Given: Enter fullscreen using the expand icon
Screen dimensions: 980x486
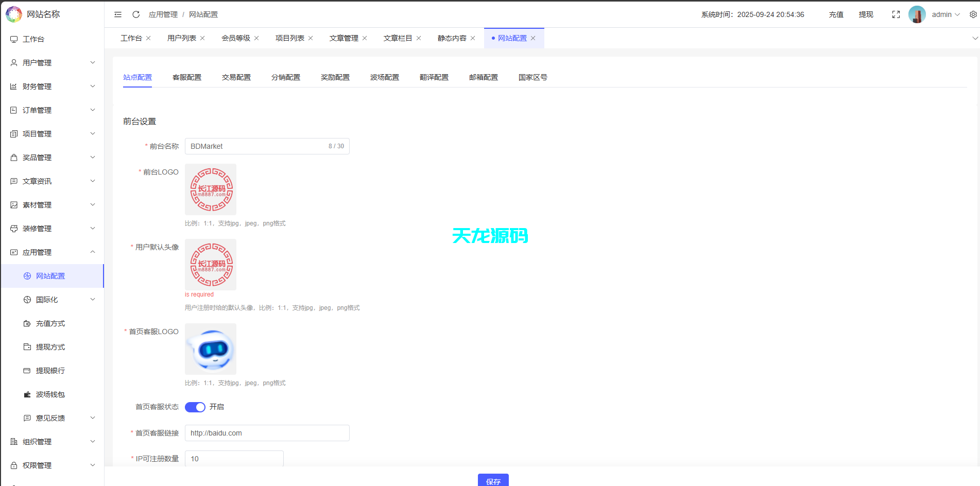Looking at the screenshot, I should click(896, 14).
